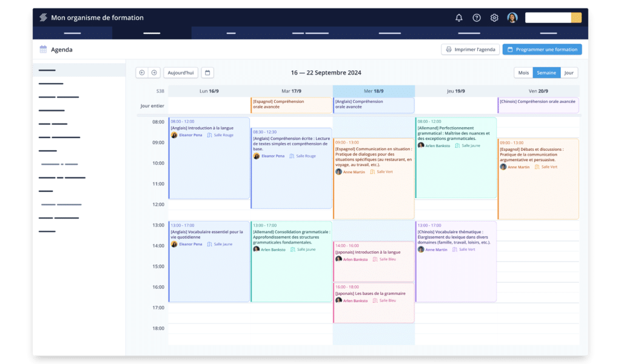Click Programmer une formation button
This screenshot has width=621, height=364.
[x=542, y=50]
